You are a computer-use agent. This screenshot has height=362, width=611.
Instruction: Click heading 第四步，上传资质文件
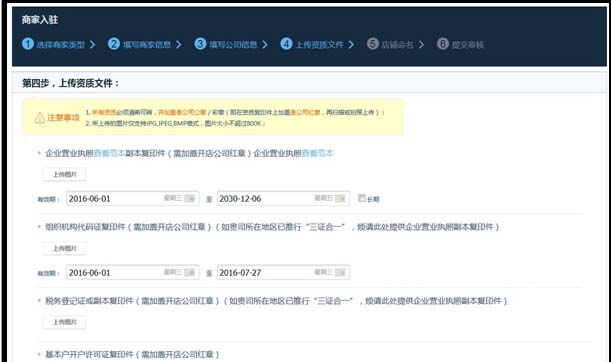click(x=71, y=83)
